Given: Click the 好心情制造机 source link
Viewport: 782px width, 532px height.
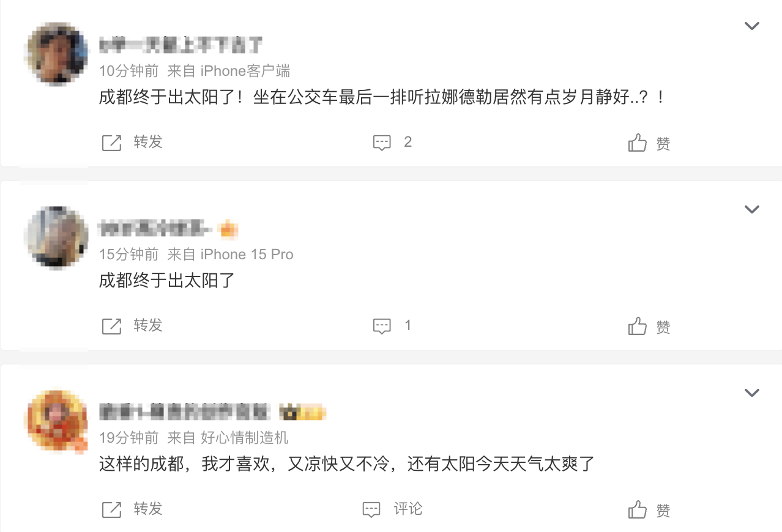Looking at the screenshot, I should click(x=244, y=438).
